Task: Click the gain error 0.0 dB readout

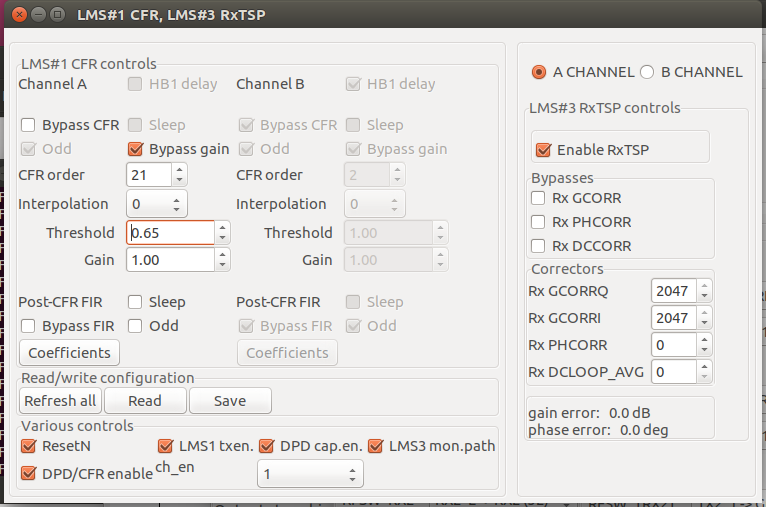Action: pyautogui.click(x=589, y=413)
